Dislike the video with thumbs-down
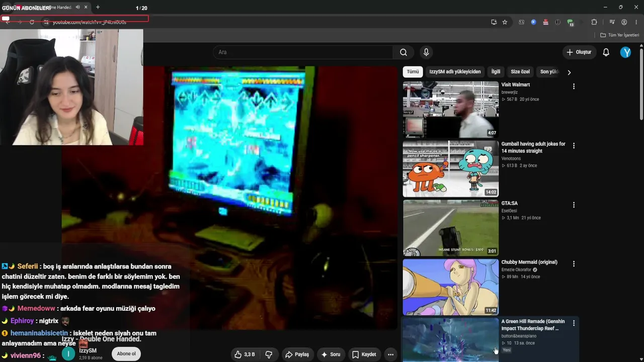 click(269, 354)
